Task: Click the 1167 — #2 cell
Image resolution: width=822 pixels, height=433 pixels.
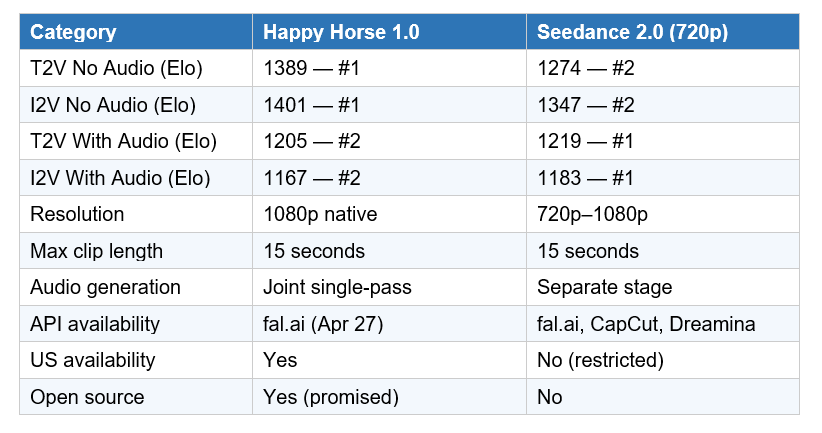Action: 311,178
